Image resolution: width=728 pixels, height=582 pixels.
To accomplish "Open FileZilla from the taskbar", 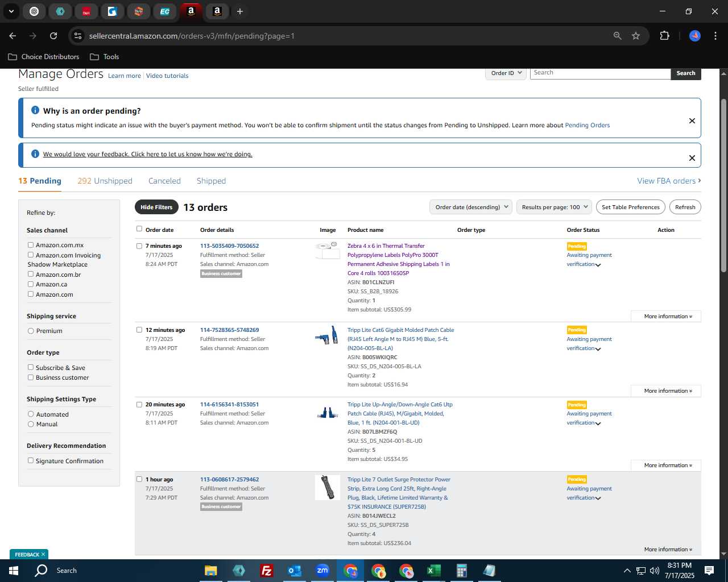I will click(x=266, y=571).
